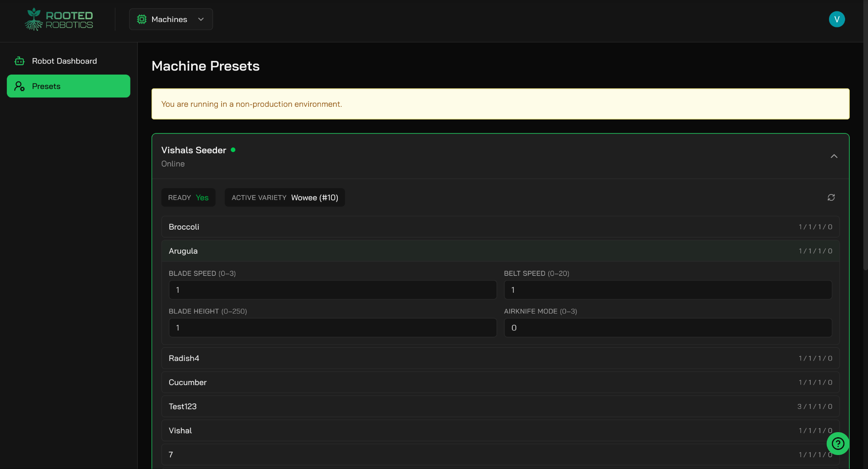The width and height of the screenshot is (868, 469).
Task: Click the Presets user-gear icon
Action: click(x=19, y=86)
